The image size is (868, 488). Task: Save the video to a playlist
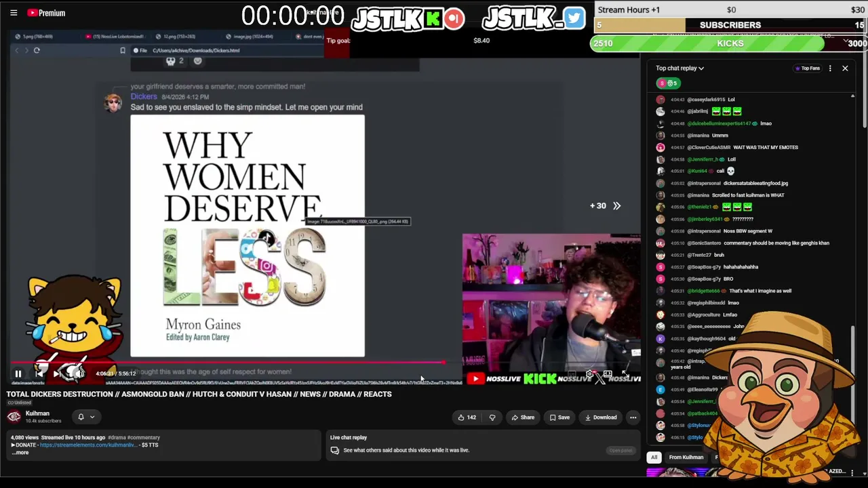pos(559,418)
